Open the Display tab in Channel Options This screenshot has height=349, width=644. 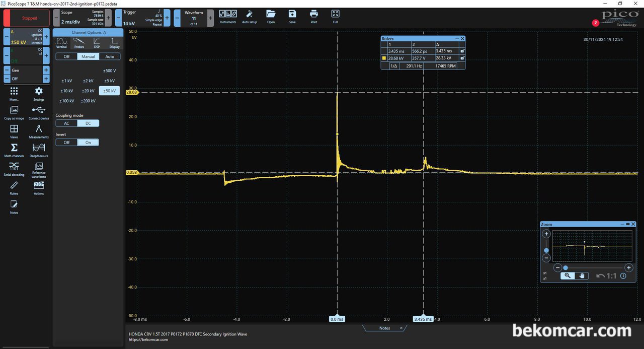coord(115,43)
